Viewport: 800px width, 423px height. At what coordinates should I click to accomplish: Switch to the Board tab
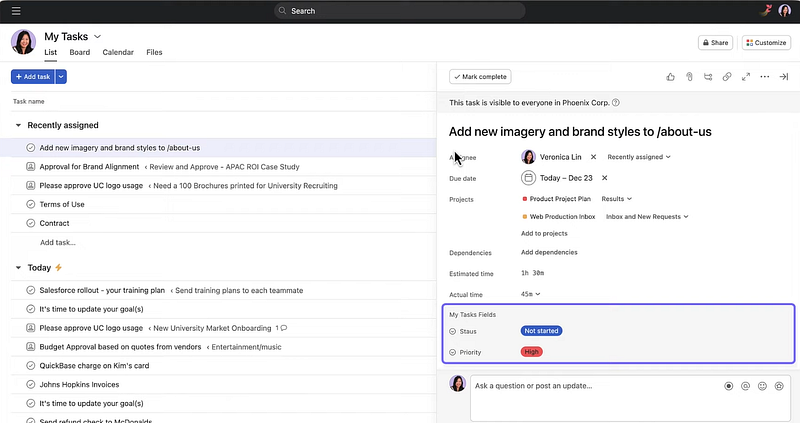[79, 52]
